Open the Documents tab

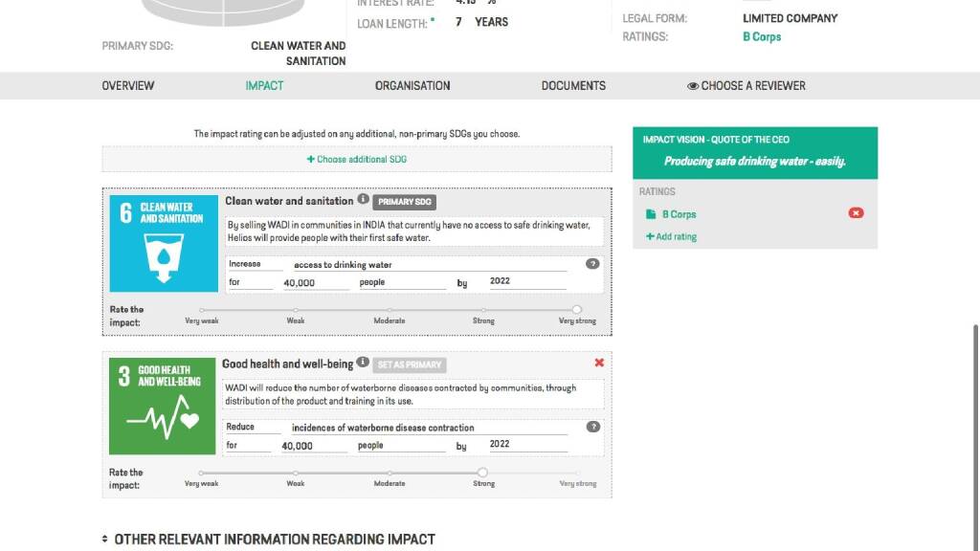point(573,86)
